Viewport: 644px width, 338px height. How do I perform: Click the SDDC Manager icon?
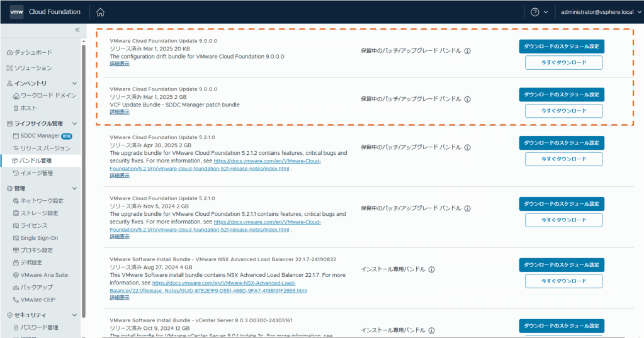tap(16, 135)
